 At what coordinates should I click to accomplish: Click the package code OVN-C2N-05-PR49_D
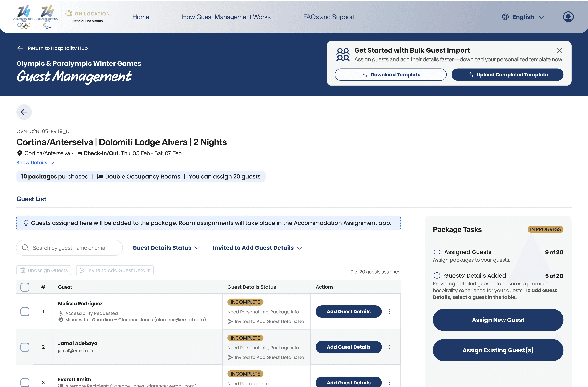[43, 131]
